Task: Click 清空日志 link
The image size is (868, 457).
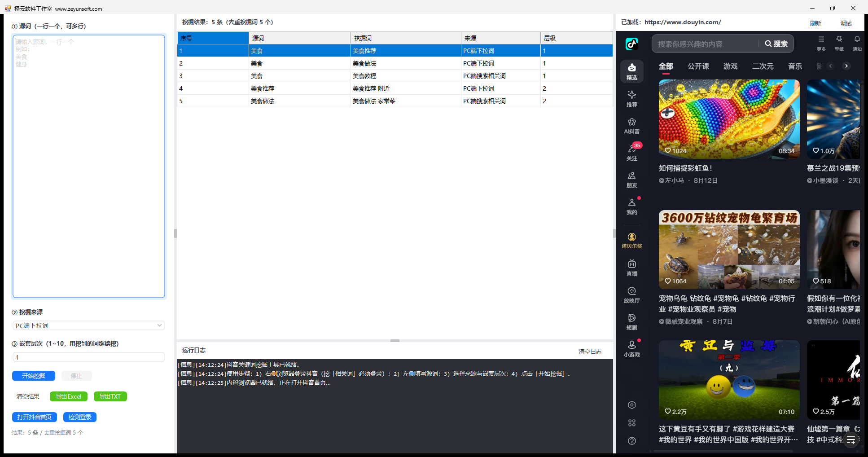Action: pyautogui.click(x=590, y=352)
